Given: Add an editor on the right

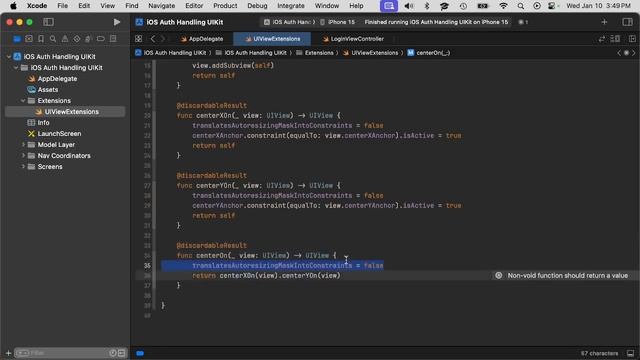Looking at the screenshot, I should click(632, 39).
